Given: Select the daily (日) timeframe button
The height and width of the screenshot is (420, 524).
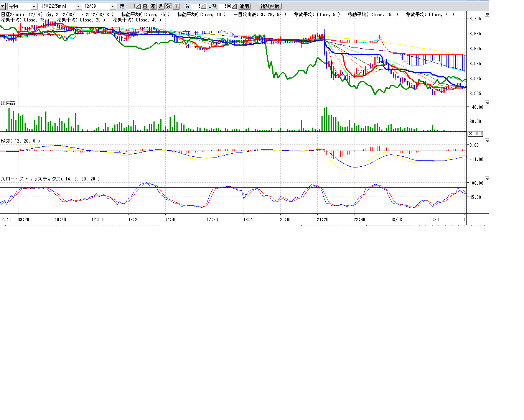Looking at the screenshot, I should click(x=145, y=7).
